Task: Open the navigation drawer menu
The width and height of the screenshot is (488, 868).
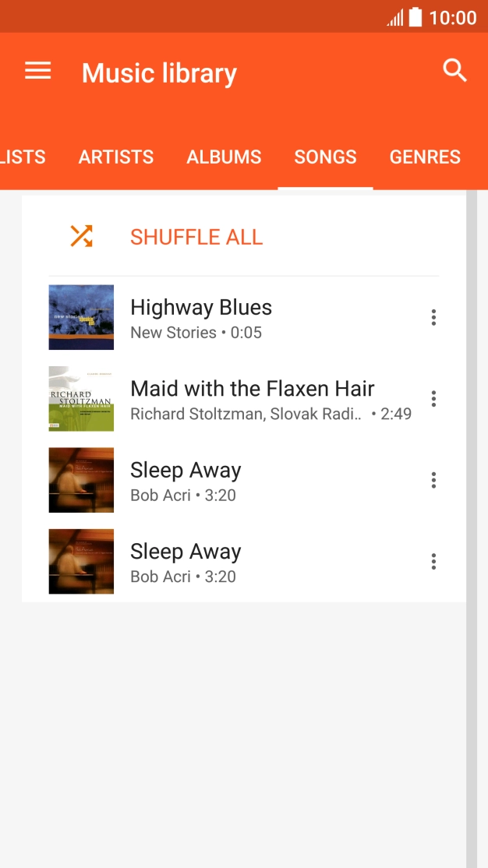Action: 37,71
